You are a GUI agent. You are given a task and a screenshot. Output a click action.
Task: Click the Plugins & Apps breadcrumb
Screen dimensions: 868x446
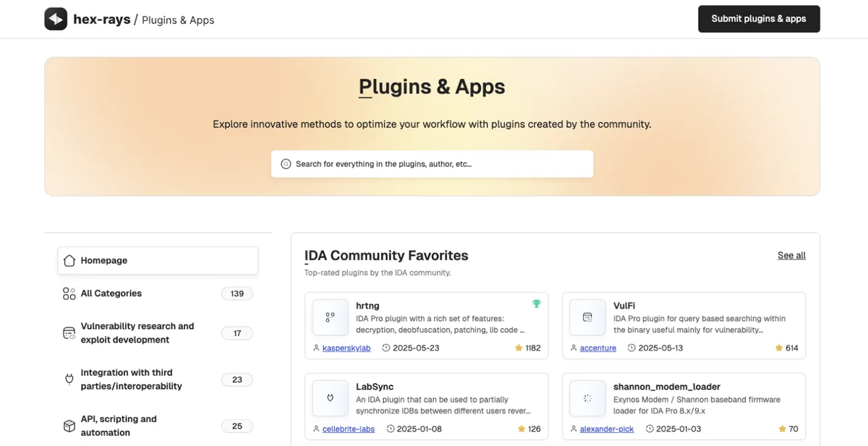point(178,20)
